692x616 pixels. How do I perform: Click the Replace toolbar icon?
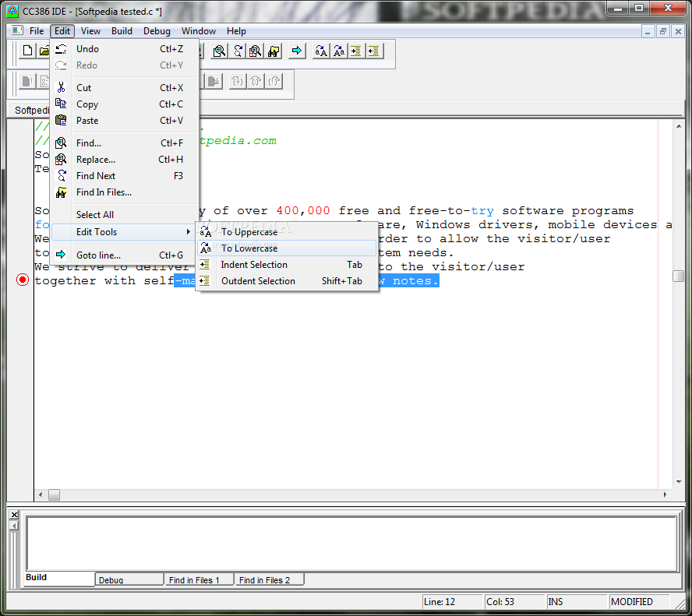tap(255, 51)
